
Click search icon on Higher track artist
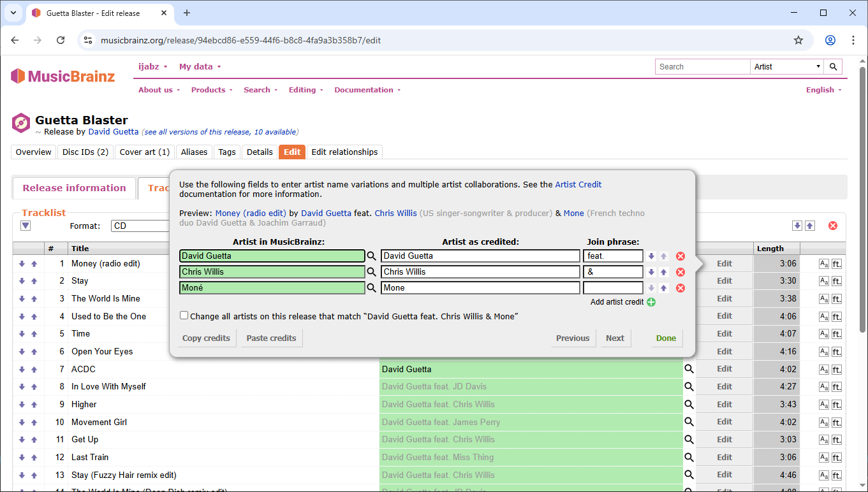[689, 404]
